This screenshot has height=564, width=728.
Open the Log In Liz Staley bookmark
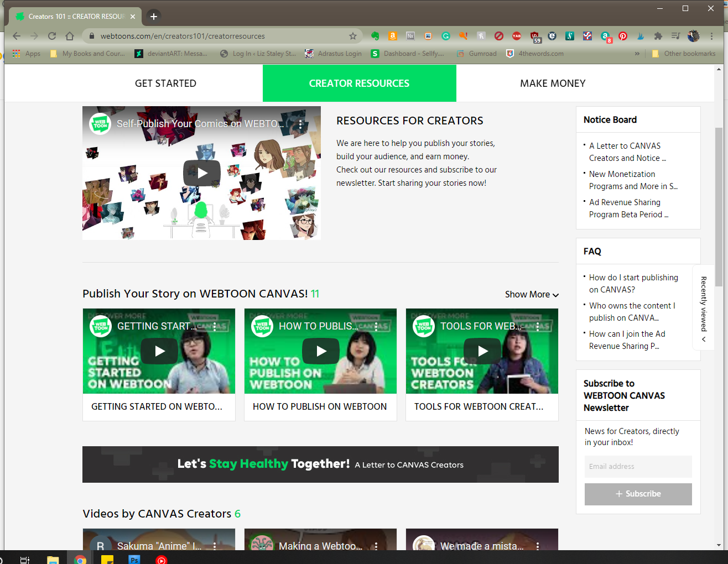coord(258,54)
